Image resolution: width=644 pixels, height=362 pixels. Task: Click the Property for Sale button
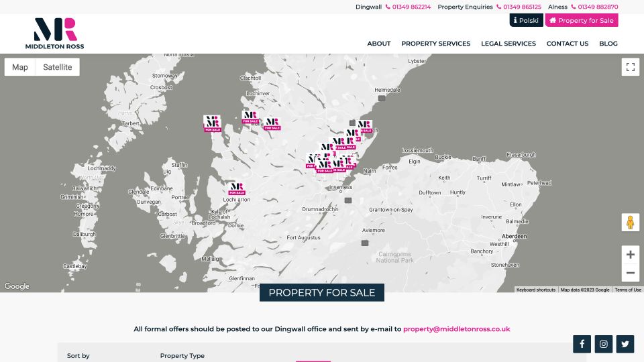tap(581, 20)
